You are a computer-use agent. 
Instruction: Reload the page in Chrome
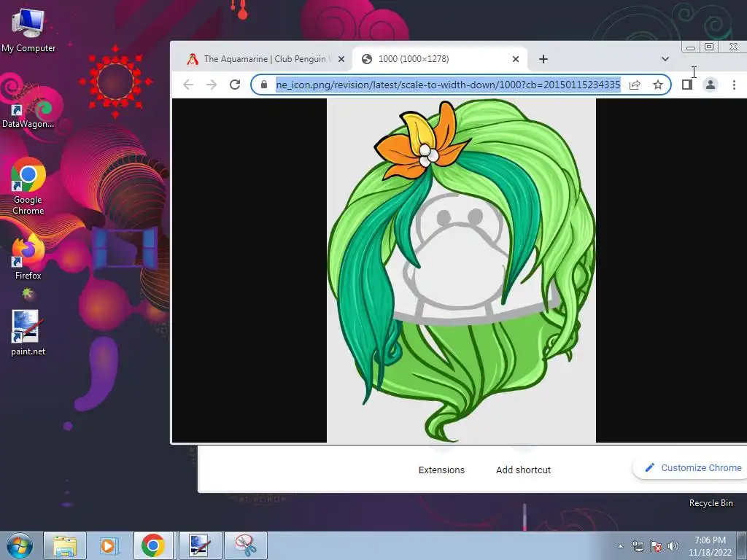coord(235,85)
